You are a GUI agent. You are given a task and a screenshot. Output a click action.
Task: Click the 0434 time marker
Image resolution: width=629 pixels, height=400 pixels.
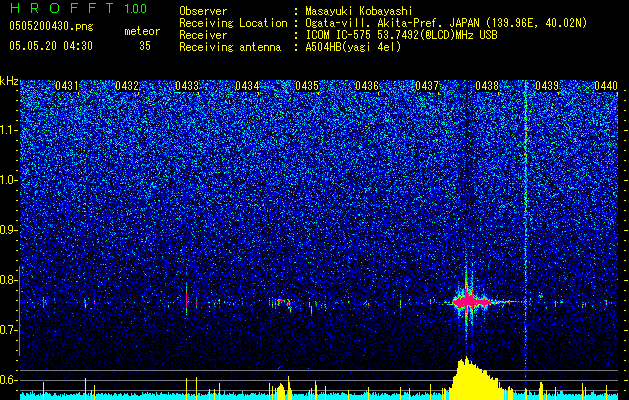click(x=247, y=86)
